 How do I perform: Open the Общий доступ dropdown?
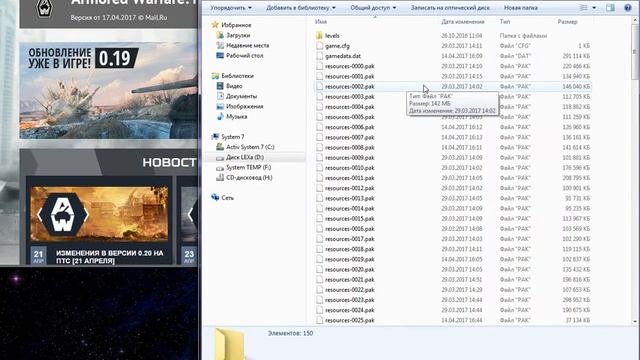pyautogui.click(x=373, y=8)
